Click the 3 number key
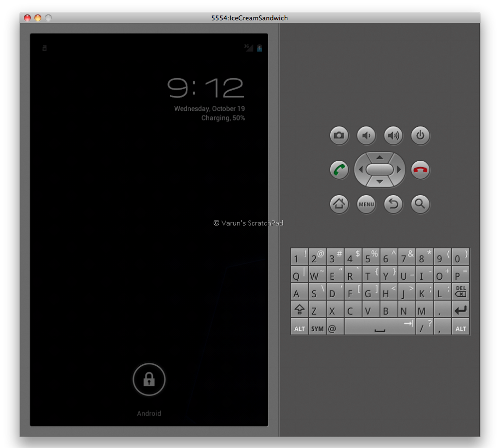The image size is (500, 448). [335, 257]
